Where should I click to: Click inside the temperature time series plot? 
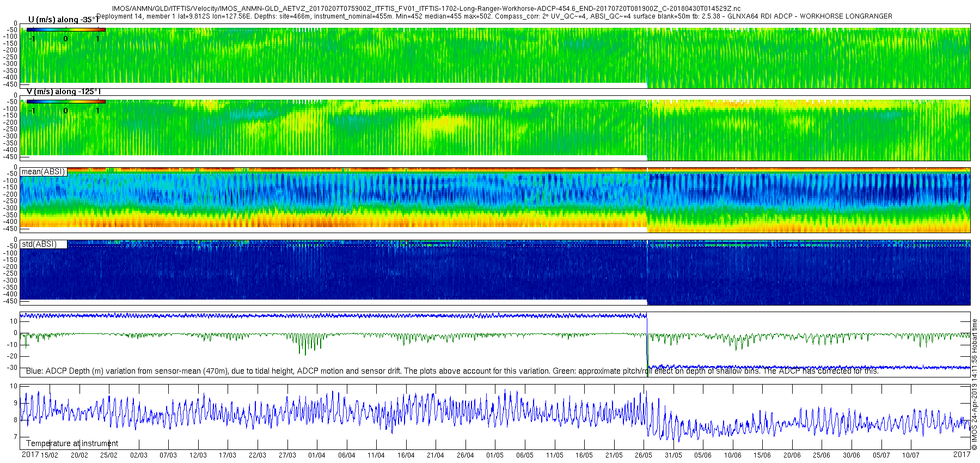pos(495,417)
